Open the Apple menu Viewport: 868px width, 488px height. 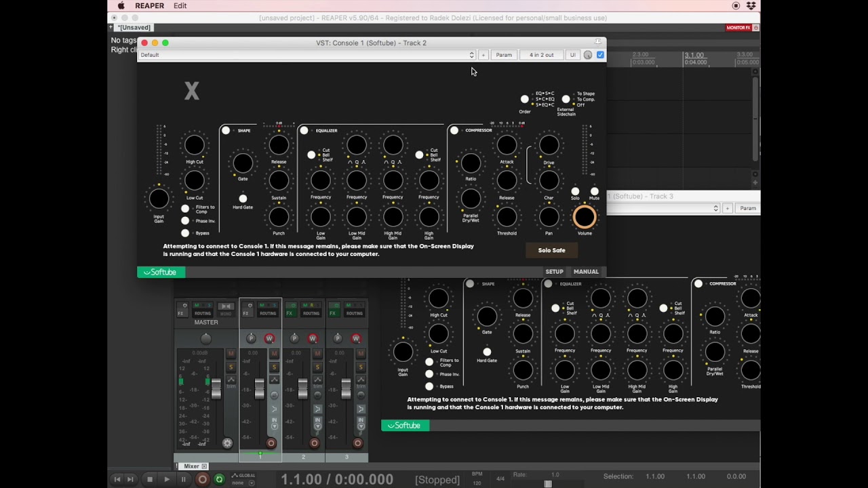click(x=121, y=5)
